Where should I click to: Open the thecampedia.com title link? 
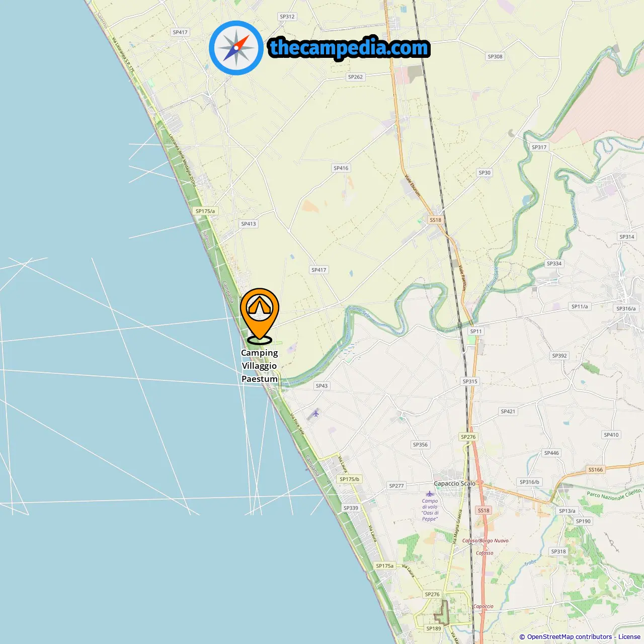pyautogui.click(x=349, y=48)
